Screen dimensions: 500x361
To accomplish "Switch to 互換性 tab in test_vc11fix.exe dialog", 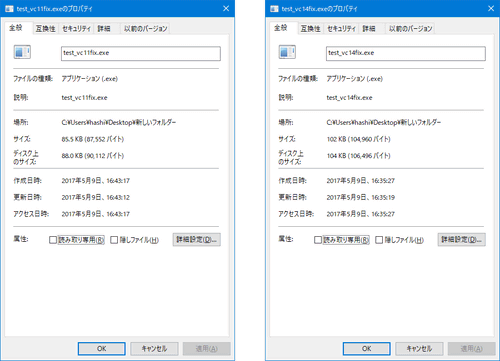I will [x=46, y=29].
